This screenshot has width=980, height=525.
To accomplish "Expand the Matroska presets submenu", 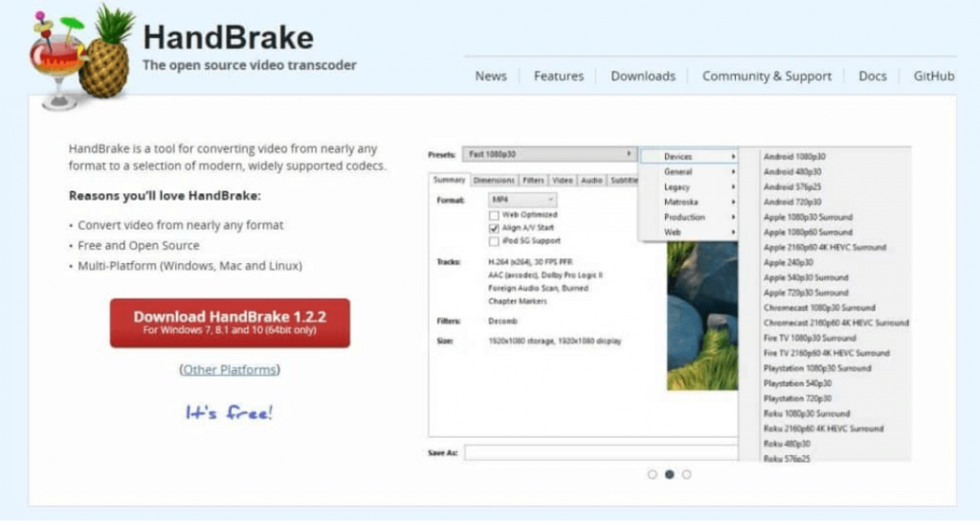I will click(689, 202).
